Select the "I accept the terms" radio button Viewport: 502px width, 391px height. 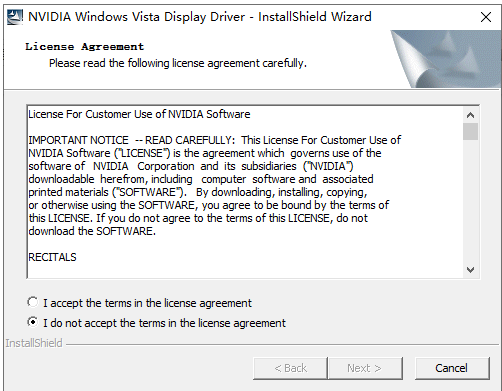tap(33, 302)
